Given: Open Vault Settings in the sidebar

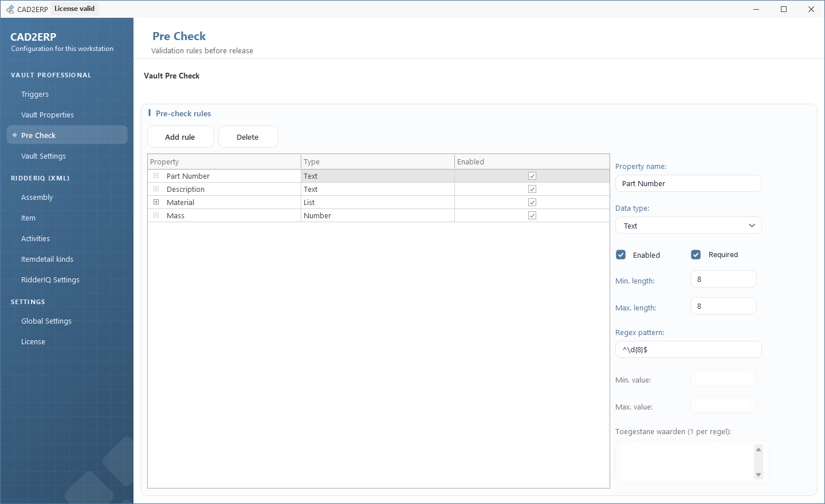Looking at the screenshot, I should pyautogui.click(x=66, y=156).
